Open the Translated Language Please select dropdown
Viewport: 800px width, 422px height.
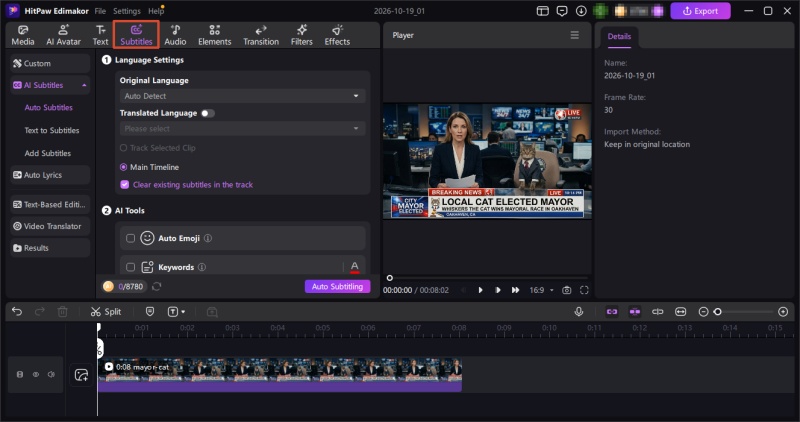click(242, 129)
